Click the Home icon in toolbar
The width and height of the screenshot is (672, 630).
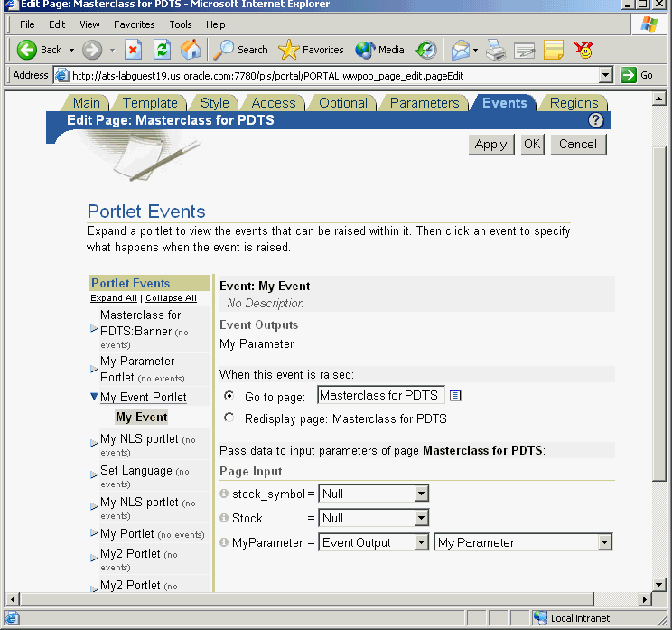(x=191, y=50)
